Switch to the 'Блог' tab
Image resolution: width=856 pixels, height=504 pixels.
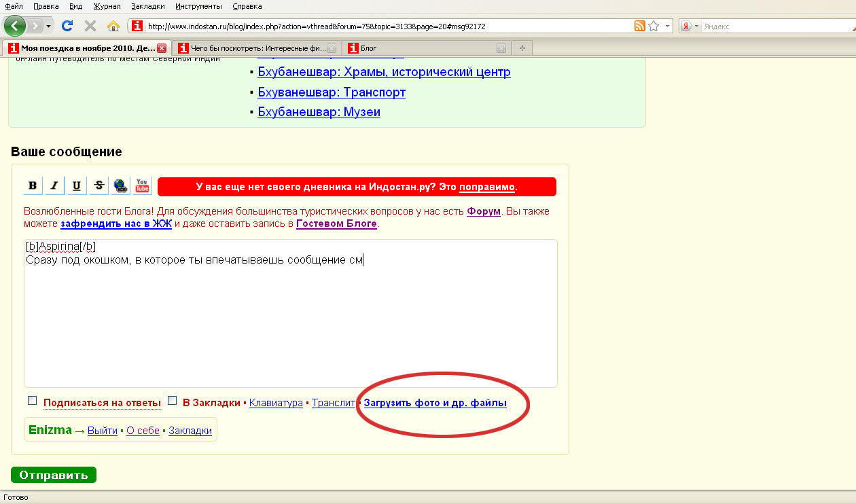pos(421,48)
